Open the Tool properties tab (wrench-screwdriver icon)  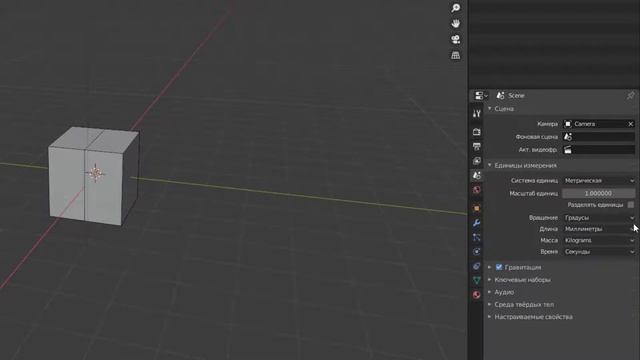(x=476, y=114)
